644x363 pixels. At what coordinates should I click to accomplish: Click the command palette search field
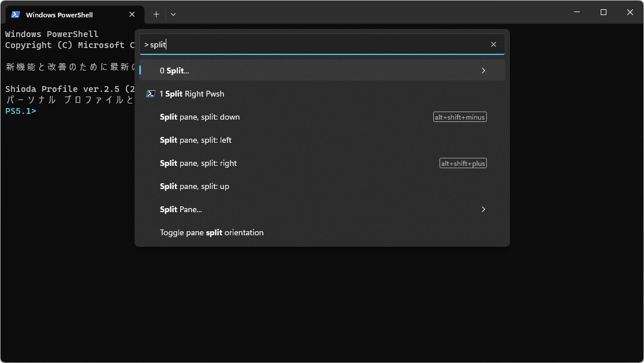point(322,45)
